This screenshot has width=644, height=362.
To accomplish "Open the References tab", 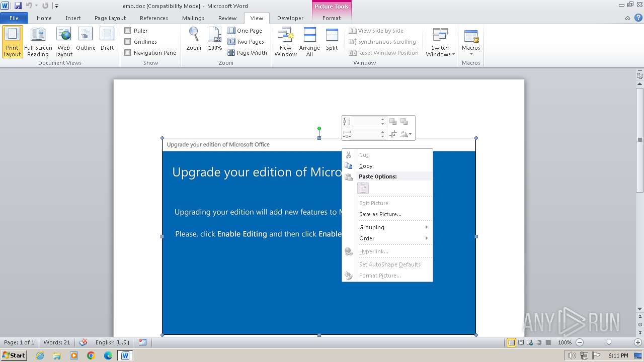I will coord(154,18).
